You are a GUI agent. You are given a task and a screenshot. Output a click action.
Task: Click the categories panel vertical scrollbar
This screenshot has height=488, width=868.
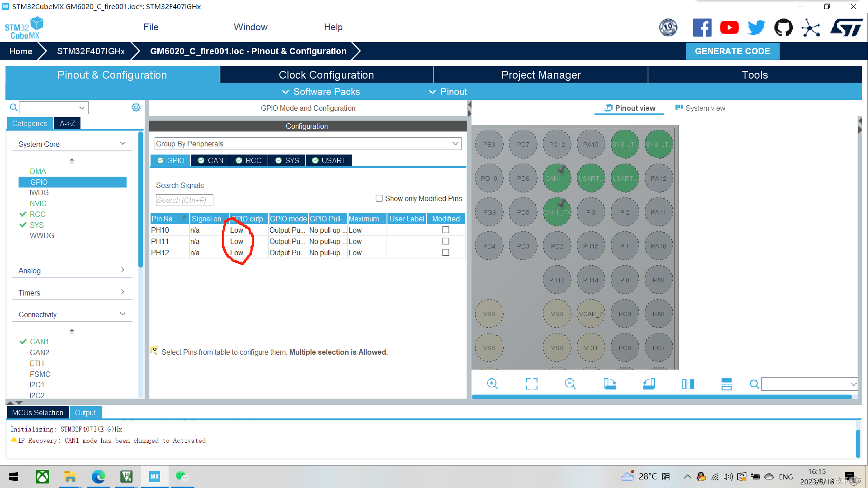[x=141, y=199]
